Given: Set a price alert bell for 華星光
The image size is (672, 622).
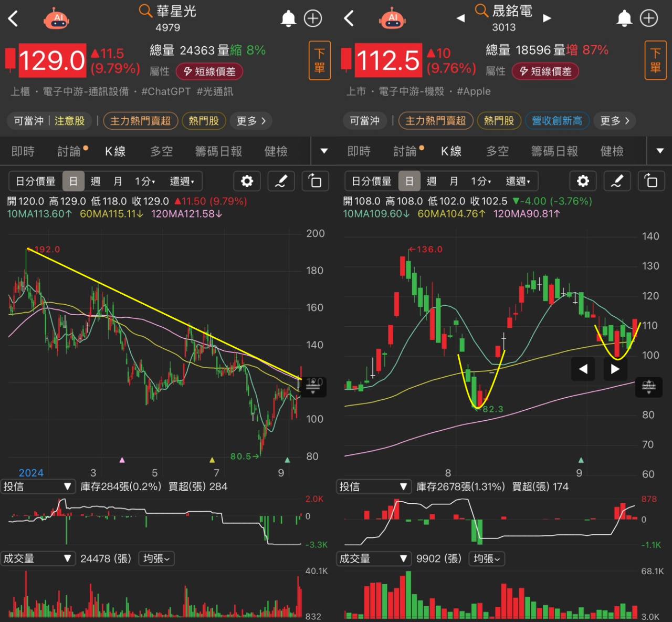Looking at the screenshot, I should pos(288,19).
